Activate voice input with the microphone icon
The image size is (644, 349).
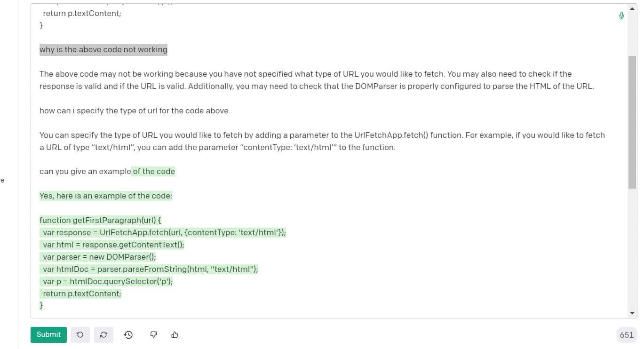coord(621,16)
